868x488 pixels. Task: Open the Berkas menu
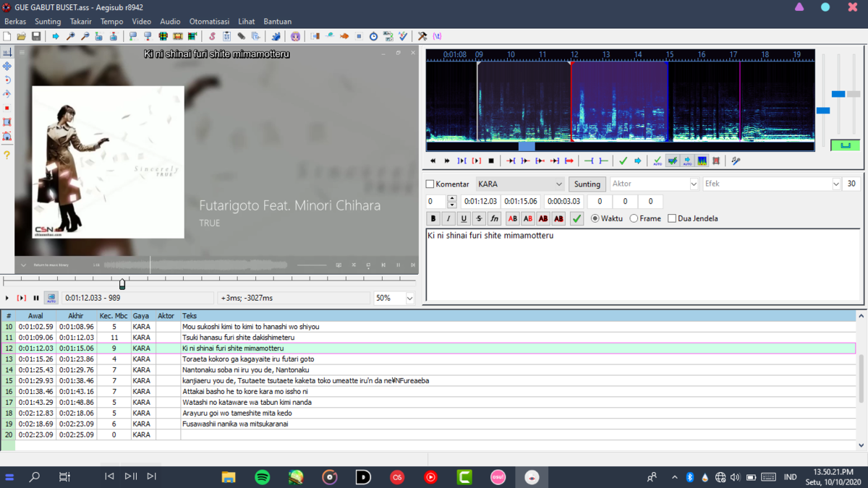coord(15,22)
